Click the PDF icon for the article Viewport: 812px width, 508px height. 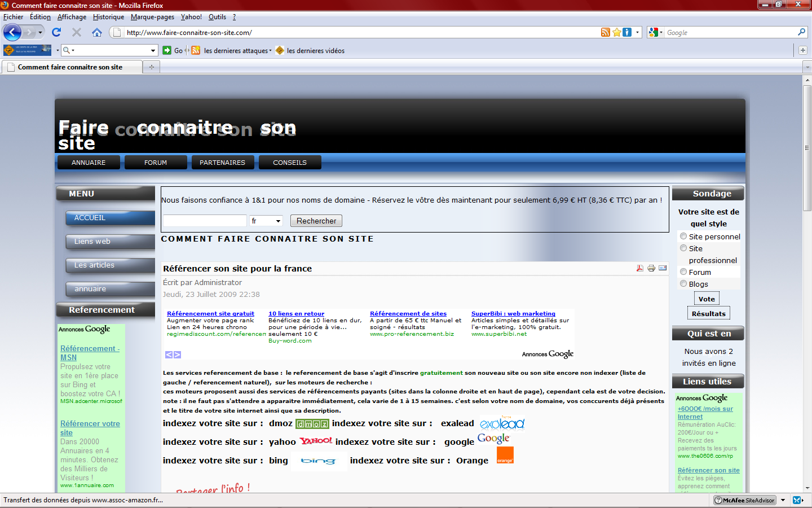640,268
